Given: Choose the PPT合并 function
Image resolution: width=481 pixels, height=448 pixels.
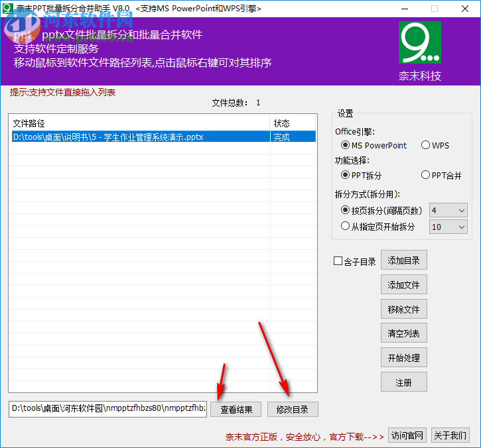Looking at the screenshot, I should 441,175.
